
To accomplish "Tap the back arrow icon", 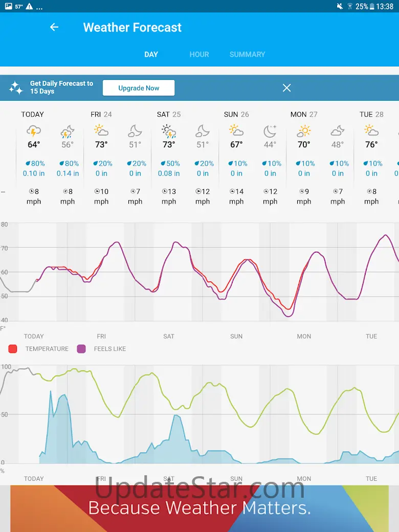I will 54,28.
